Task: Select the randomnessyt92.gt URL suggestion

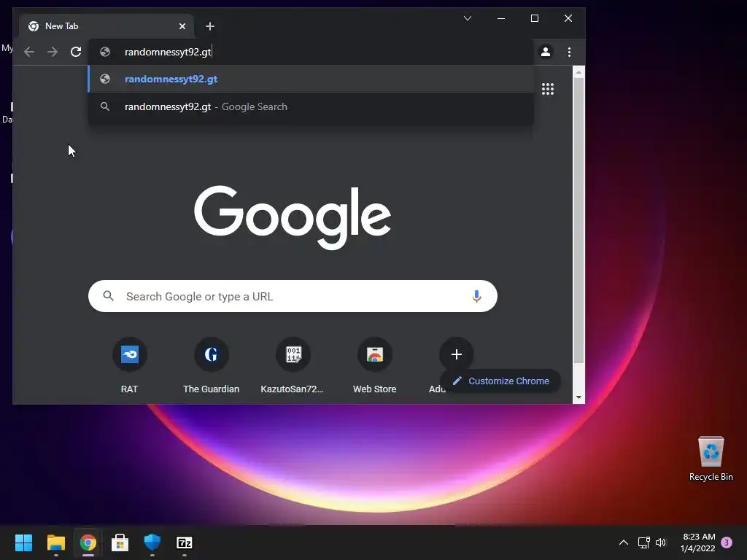Action: [311, 79]
